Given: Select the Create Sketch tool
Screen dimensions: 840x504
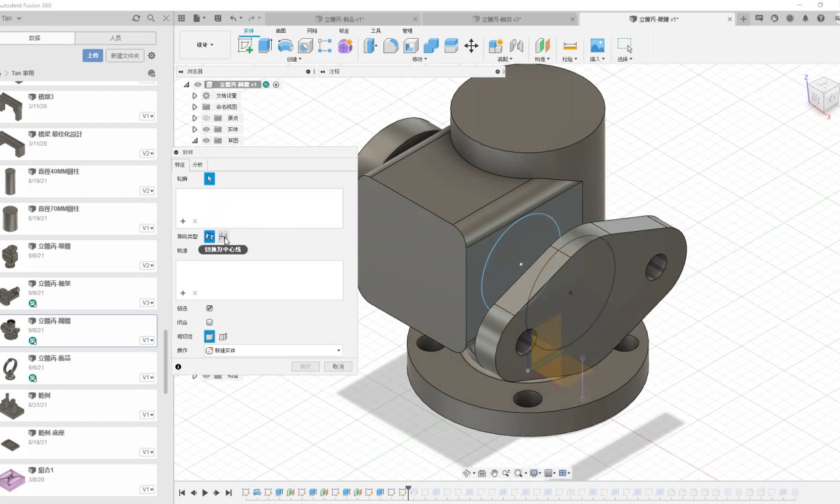Looking at the screenshot, I should 245,45.
